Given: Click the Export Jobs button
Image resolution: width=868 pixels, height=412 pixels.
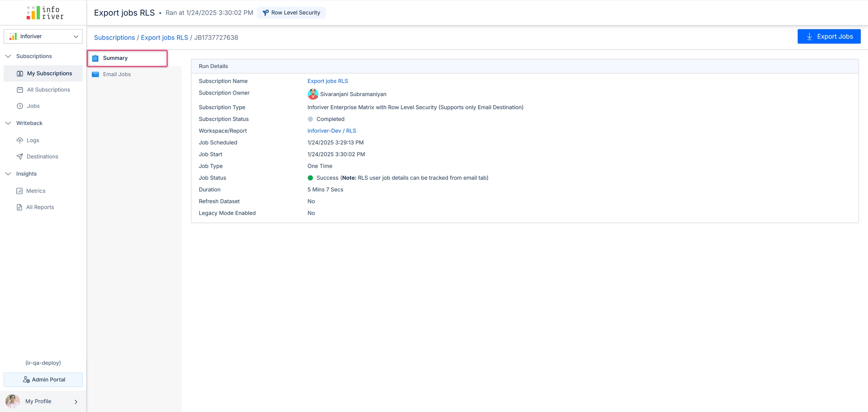Looking at the screenshot, I should 829,37.
